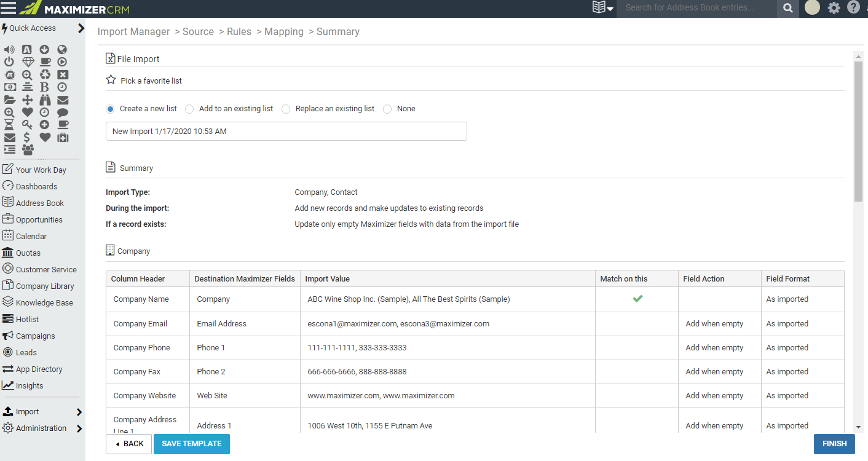This screenshot has width=868, height=461.
Task: Click the indent list quick access icon
Action: pyautogui.click(x=10, y=149)
